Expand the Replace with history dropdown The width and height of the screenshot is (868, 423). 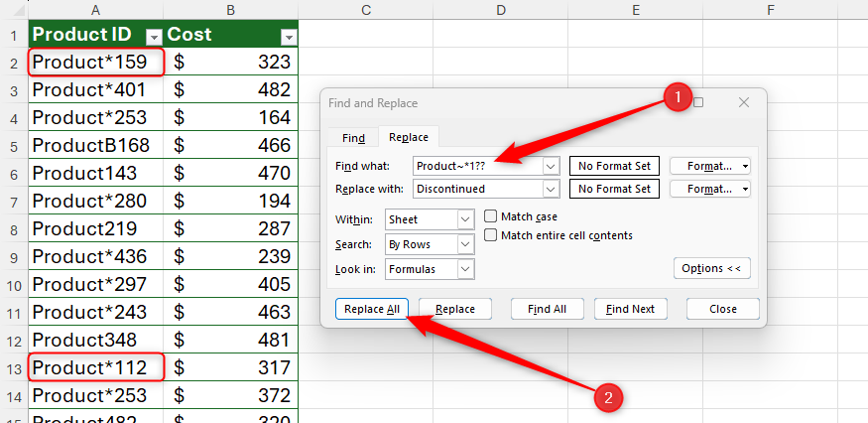click(x=553, y=188)
